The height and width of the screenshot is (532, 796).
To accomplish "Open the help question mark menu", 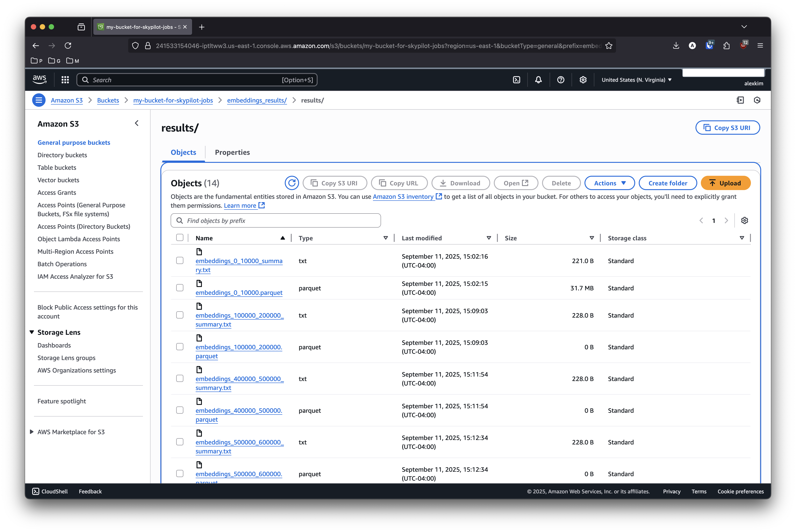I will click(561, 80).
